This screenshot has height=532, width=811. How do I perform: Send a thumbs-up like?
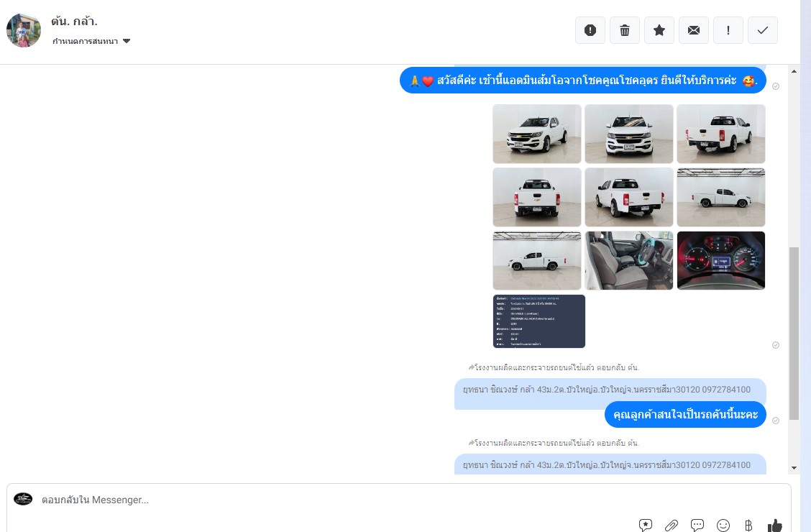775,525
